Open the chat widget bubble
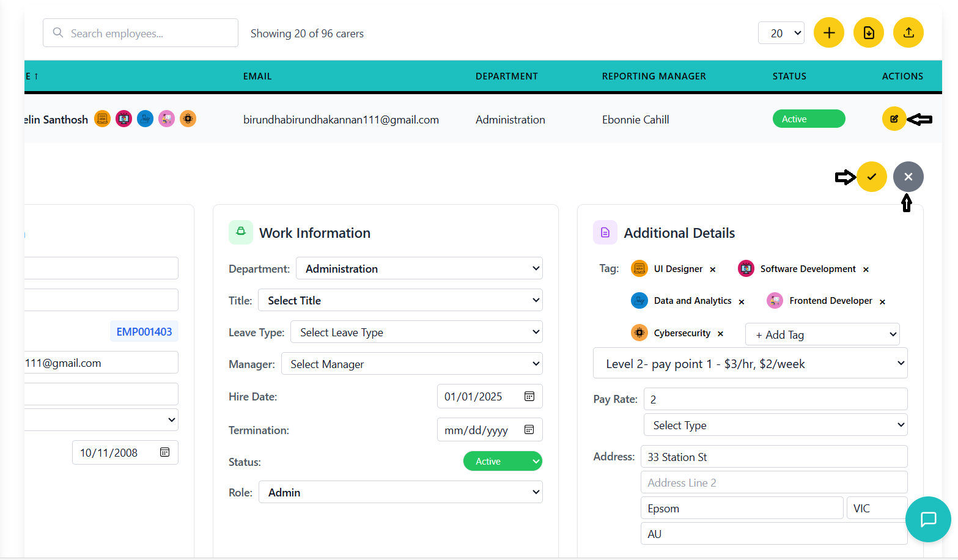The width and height of the screenshot is (958, 560). pyautogui.click(x=928, y=519)
